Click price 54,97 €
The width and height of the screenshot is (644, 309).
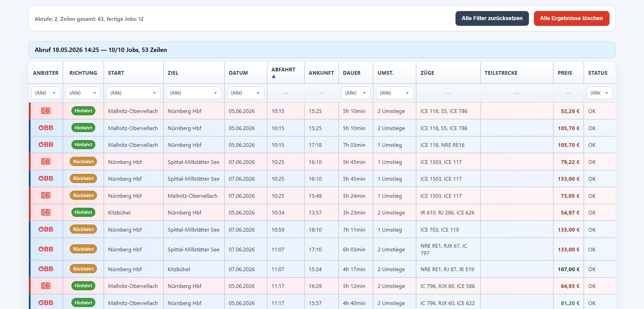570,212
